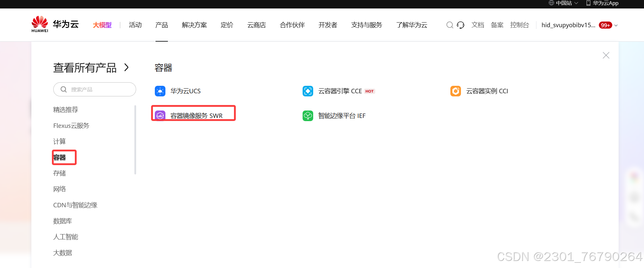Select 人工智能 category
Image resolution: width=644 pixels, height=268 pixels.
66,237
